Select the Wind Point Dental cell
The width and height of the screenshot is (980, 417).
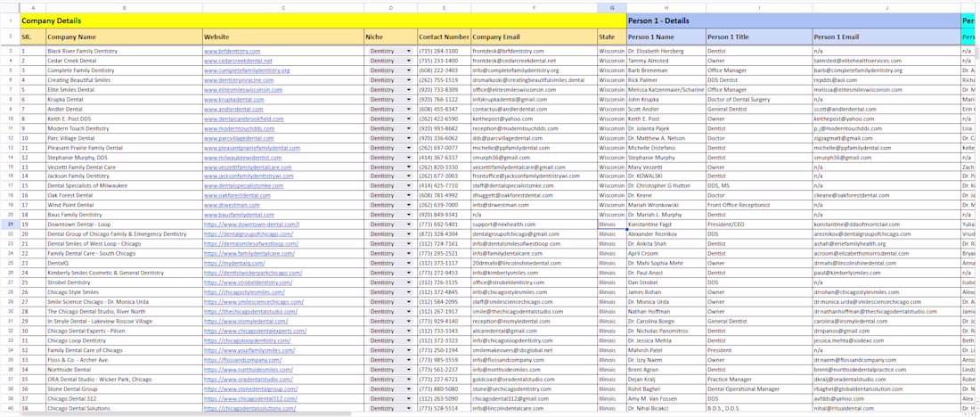124,204
